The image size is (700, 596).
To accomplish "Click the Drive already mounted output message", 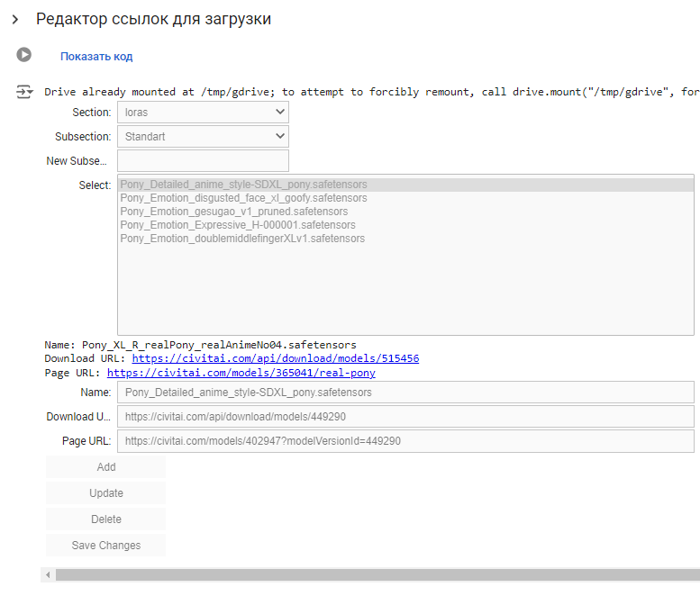I will (372, 92).
